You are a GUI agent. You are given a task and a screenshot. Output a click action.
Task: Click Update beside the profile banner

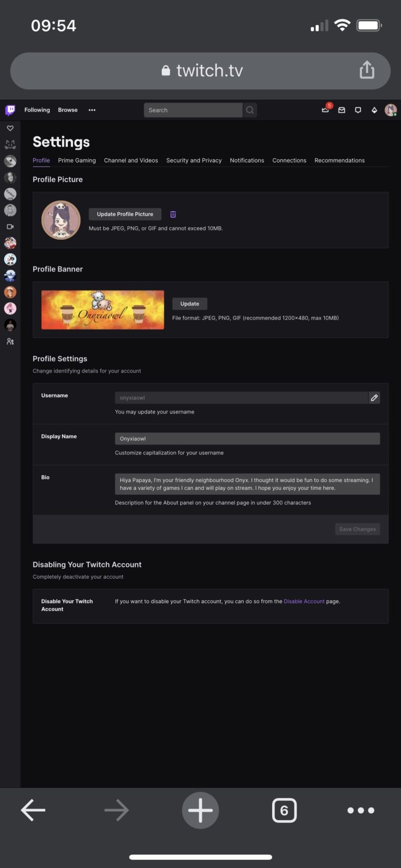pyautogui.click(x=190, y=304)
